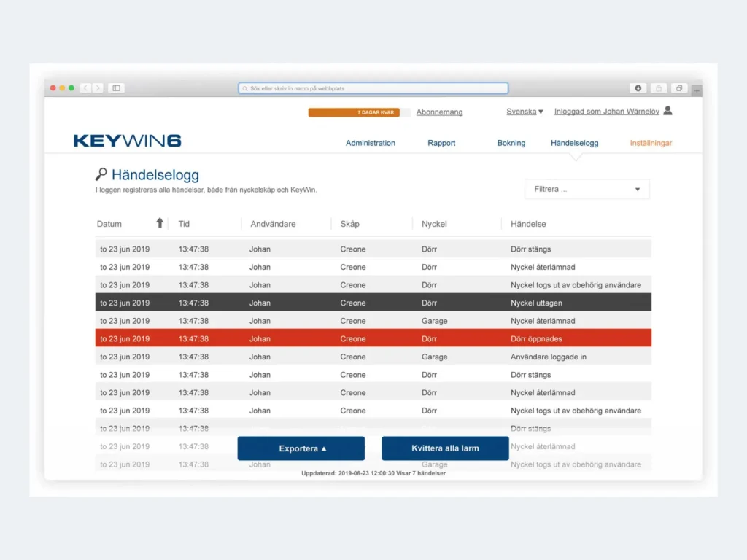Open Inställningar settings
This screenshot has width=747, height=560.
point(651,143)
